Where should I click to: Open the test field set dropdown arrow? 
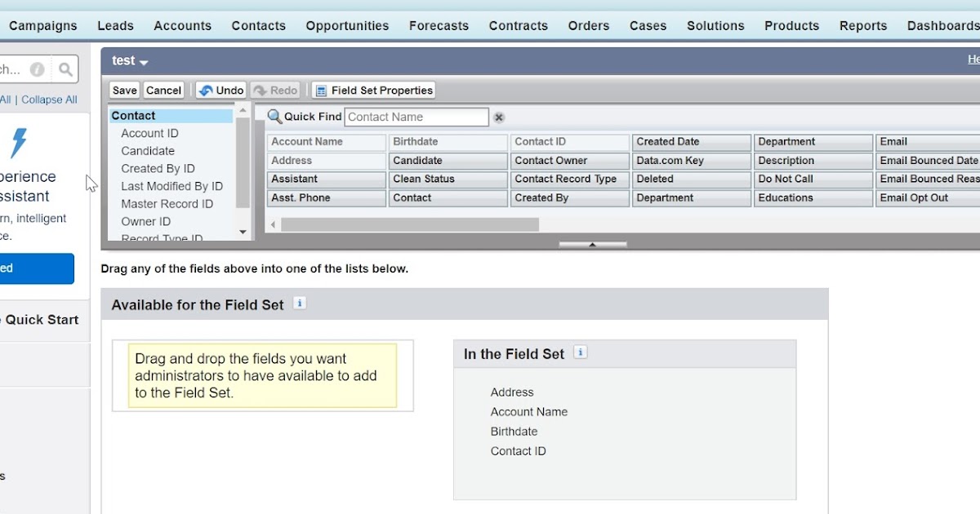pos(145,60)
